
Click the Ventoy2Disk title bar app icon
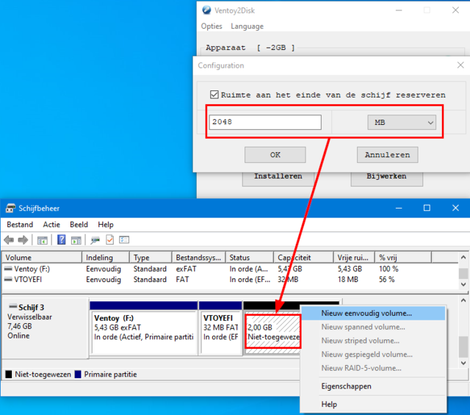(207, 10)
